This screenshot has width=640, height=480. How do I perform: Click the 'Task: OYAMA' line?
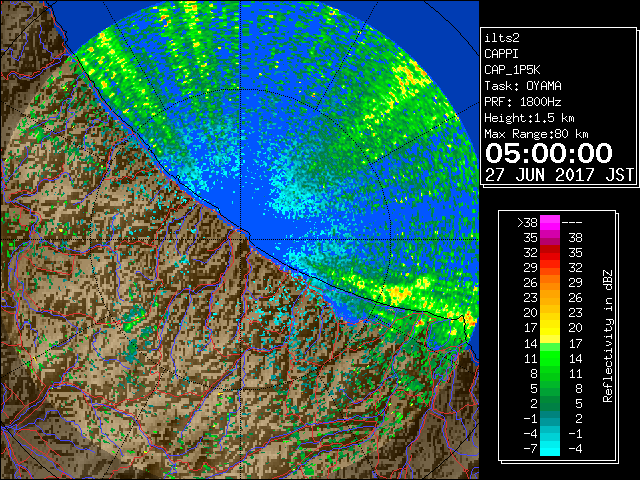523,86
